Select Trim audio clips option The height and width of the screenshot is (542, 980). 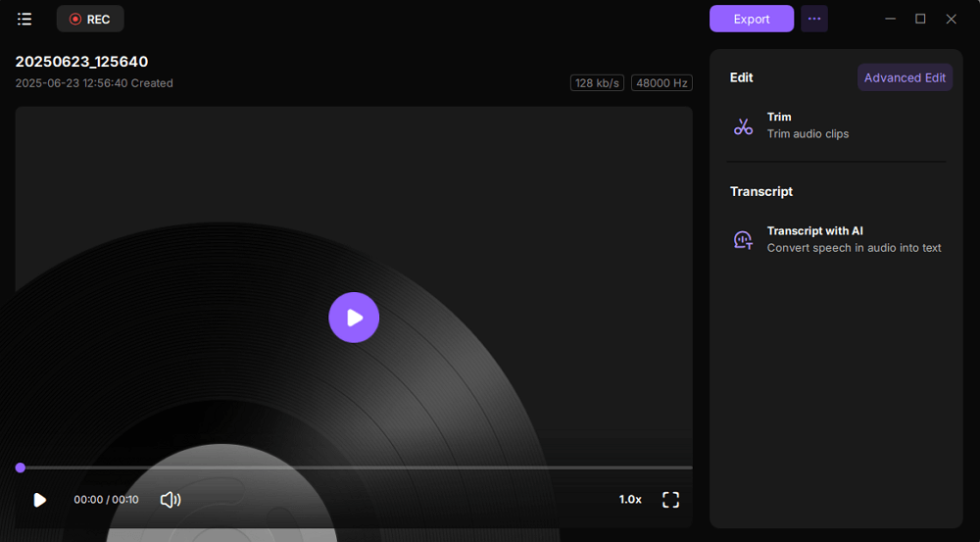[808, 133]
